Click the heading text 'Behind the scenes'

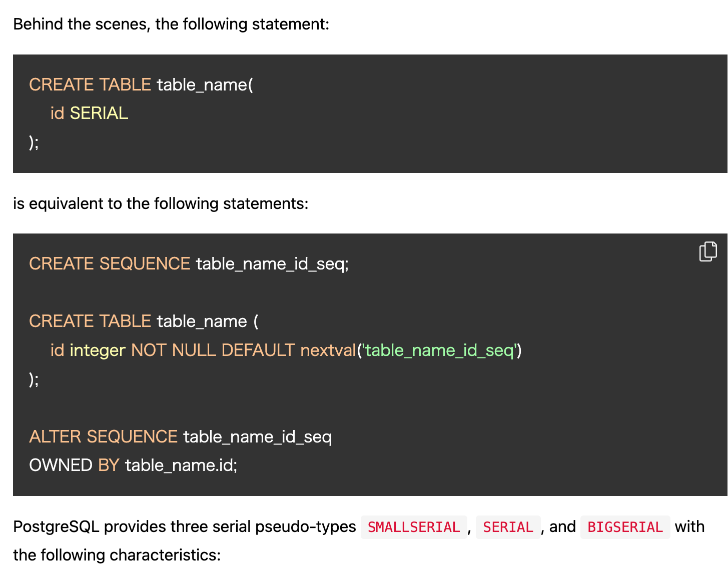[170, 23]
